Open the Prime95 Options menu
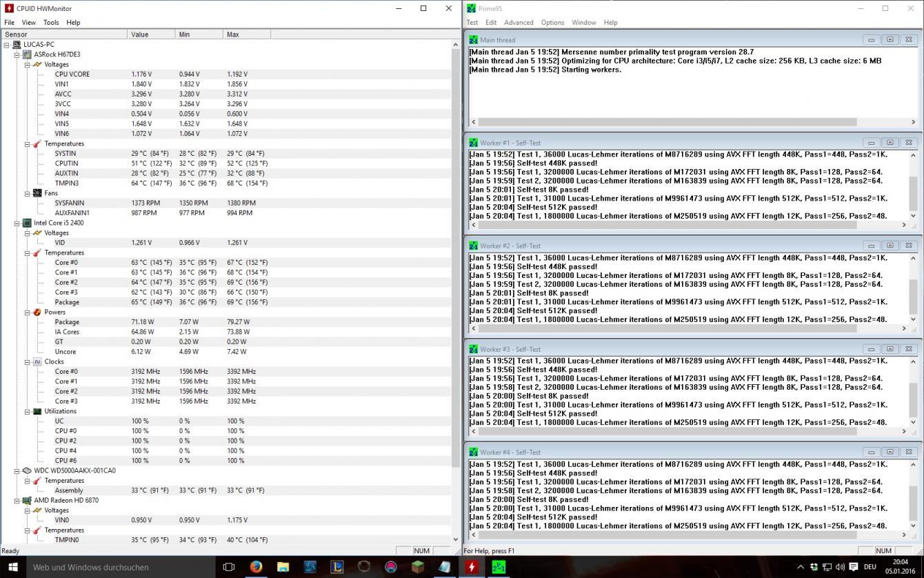924x578 pixels. pyautogui.click(x=552, y=22)
